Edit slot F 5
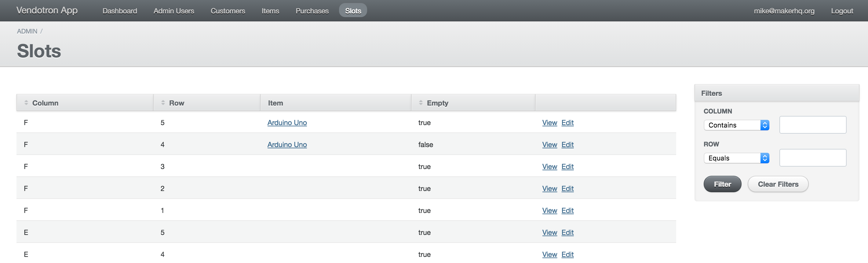This screenshot has height=263, width=868. coord(567,123)
